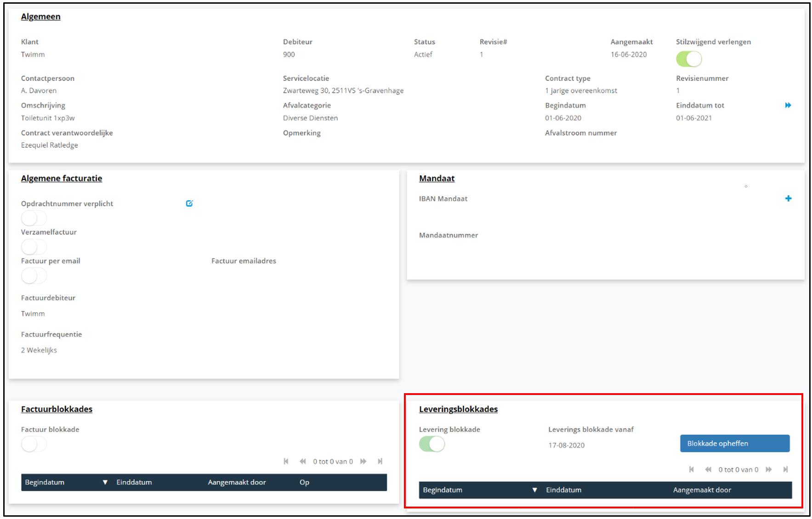812x519 pixels.
Task: Select omschrijving Toiletunit 1xp3w
Action: [x=48, y=118]
